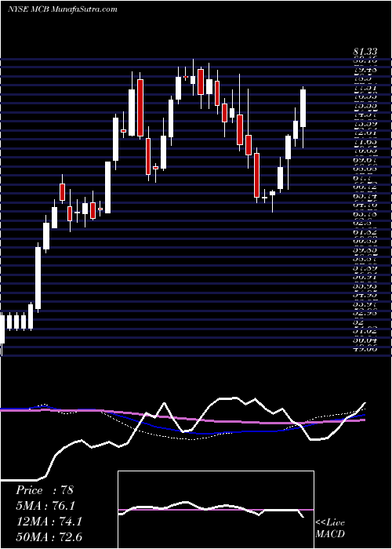
Task: Click the '12MA : 74.1' value
Action: [x=49, y=522]
